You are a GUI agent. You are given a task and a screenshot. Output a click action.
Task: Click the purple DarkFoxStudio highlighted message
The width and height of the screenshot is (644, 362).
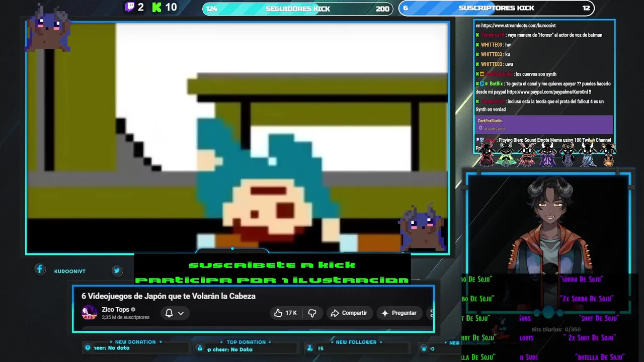pos(544,124)
